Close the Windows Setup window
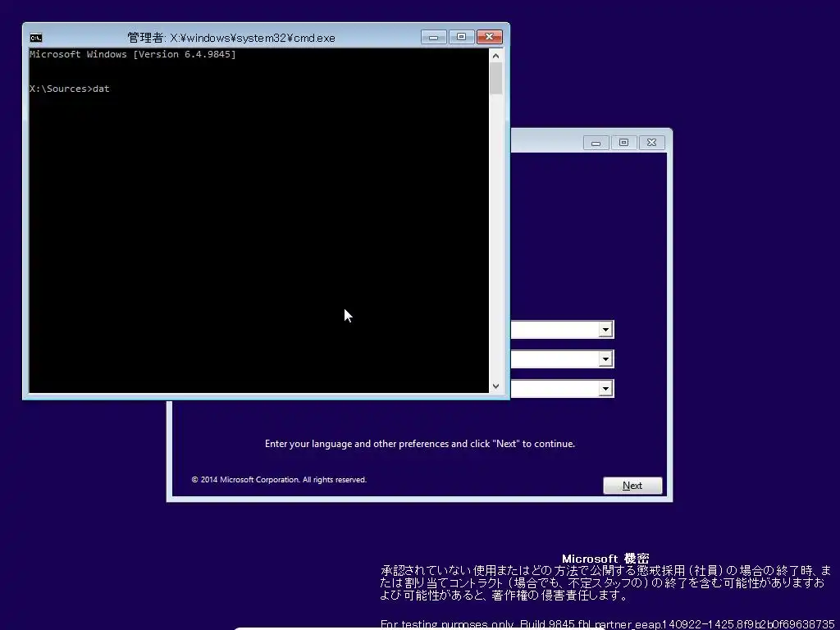 click(x=651, y=143)
